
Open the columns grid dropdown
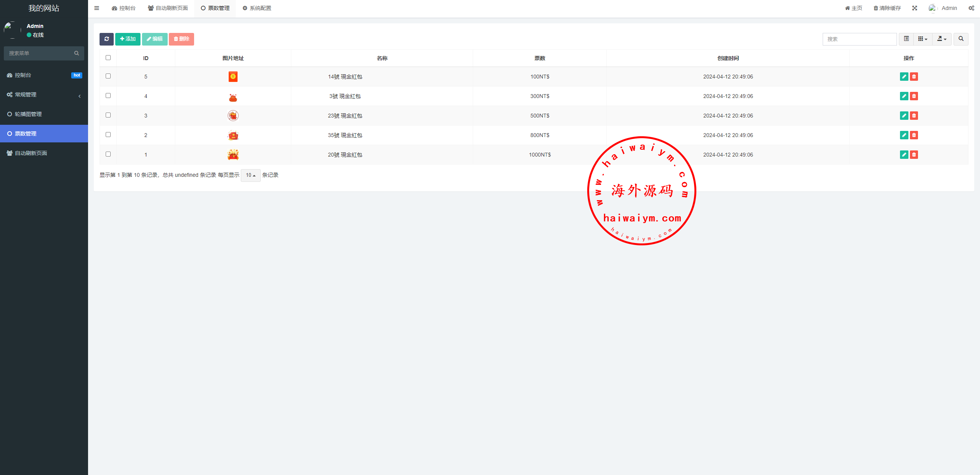(x=923, y=39)
